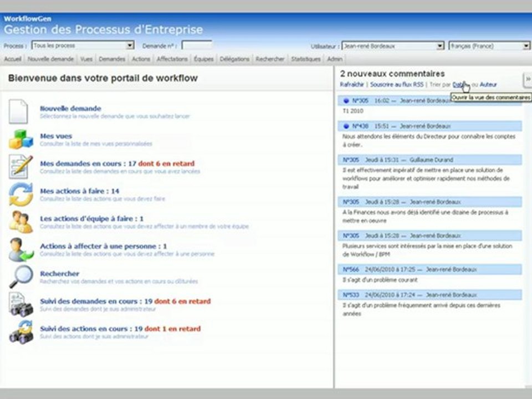Go to the Accueil menu item

(x=13, y=59)
